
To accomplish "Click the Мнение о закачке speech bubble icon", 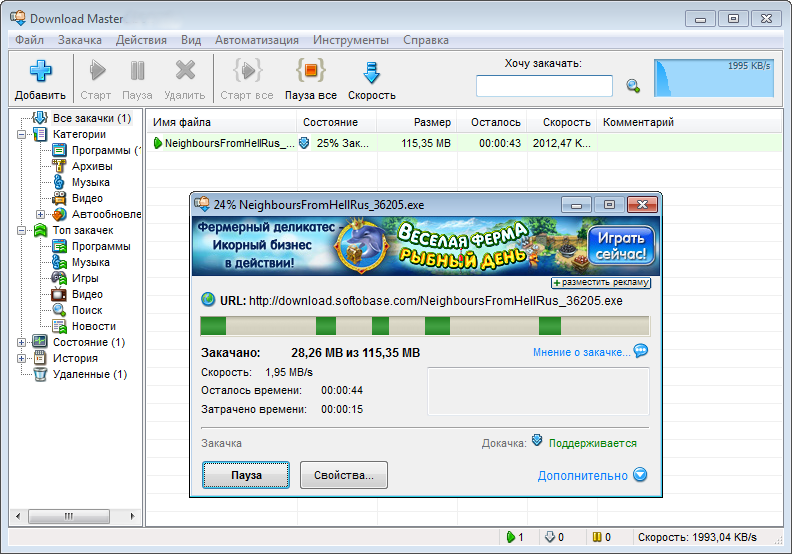I will pos(640,350).
